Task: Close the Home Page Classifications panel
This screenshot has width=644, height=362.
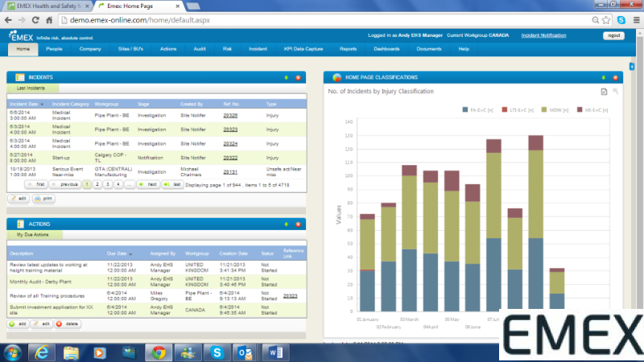Action: point(615,77)
